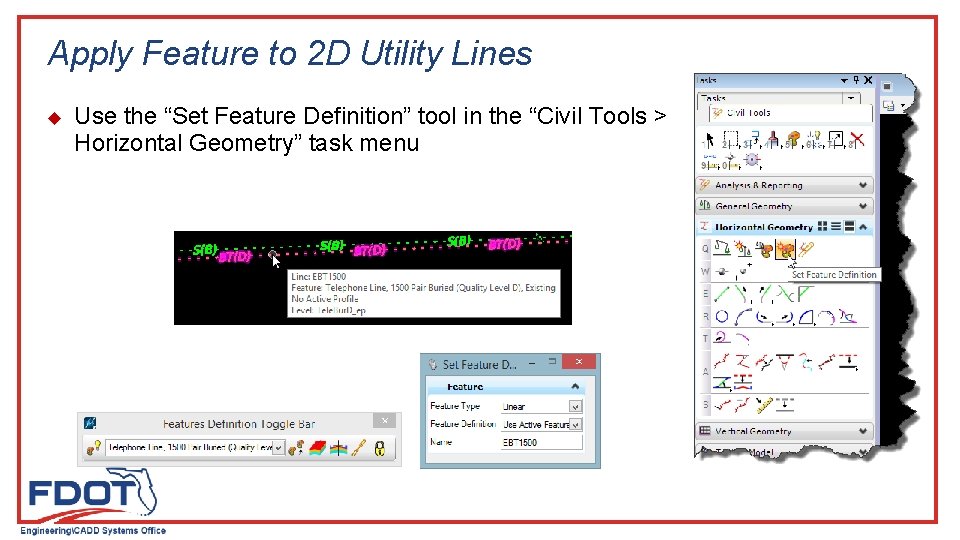
Task: Click the blue Circle geometry tool
Action: [722, 317]
